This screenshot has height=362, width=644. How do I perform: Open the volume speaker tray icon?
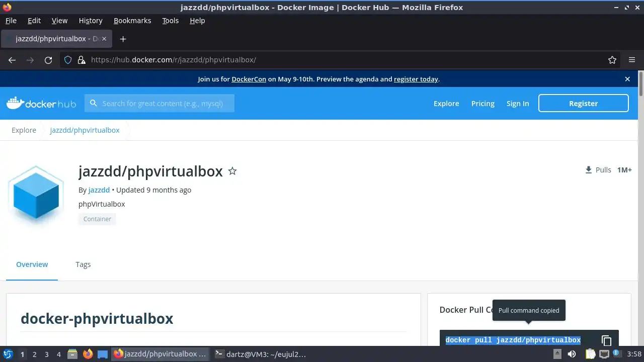pos(572,354)
